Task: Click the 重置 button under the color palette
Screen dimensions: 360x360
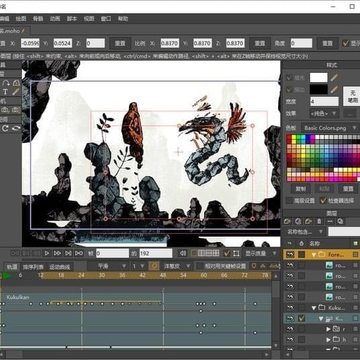Action: pos(348,189)
